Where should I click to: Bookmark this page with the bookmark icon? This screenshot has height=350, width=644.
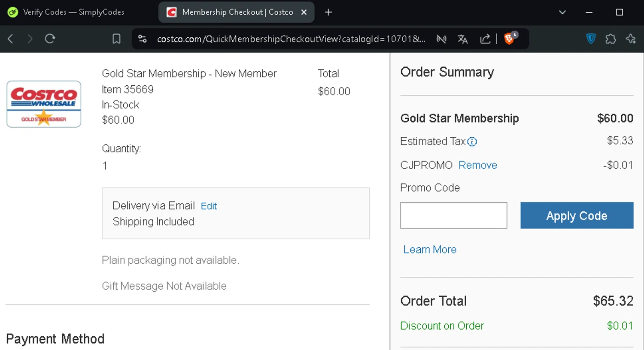click(x=116, y=39)
